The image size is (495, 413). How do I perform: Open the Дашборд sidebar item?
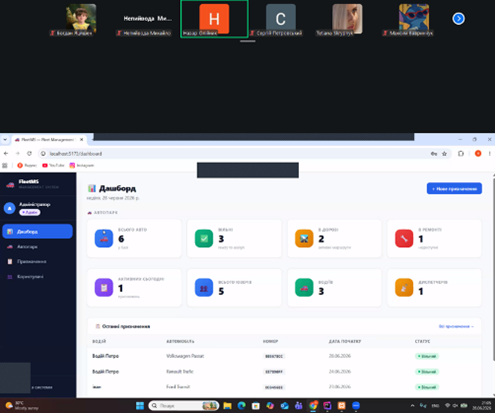[x=37, y=231]
